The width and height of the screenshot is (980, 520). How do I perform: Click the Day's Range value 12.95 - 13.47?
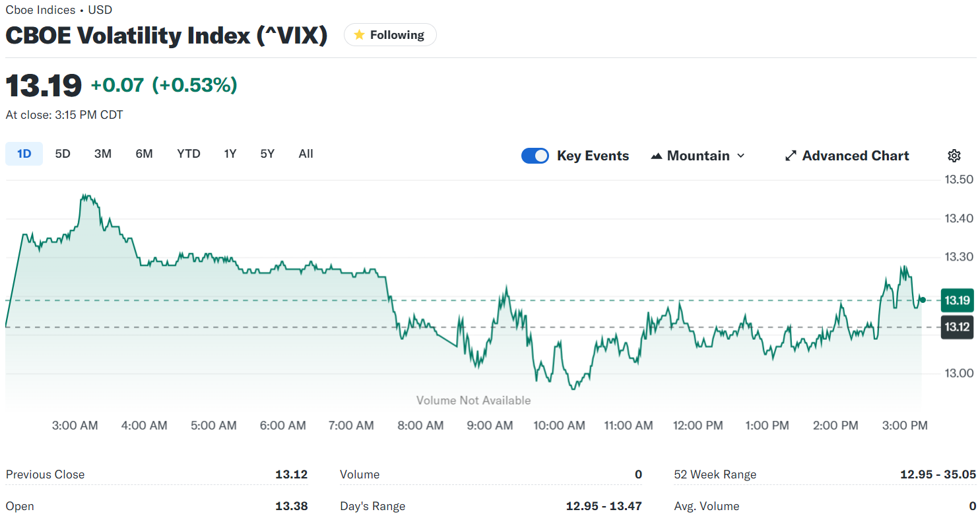(x=604, y=506)
